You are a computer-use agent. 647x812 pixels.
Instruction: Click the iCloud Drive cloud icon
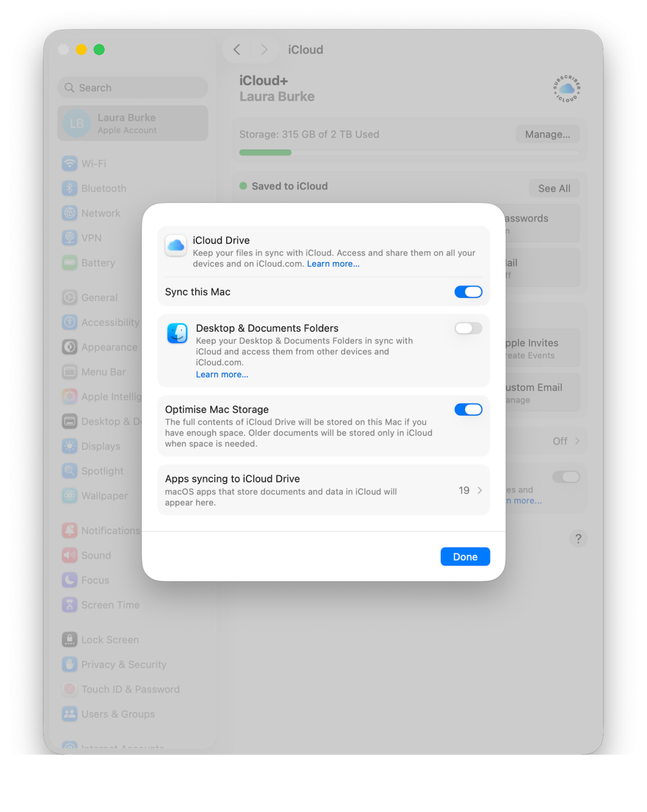176,246
